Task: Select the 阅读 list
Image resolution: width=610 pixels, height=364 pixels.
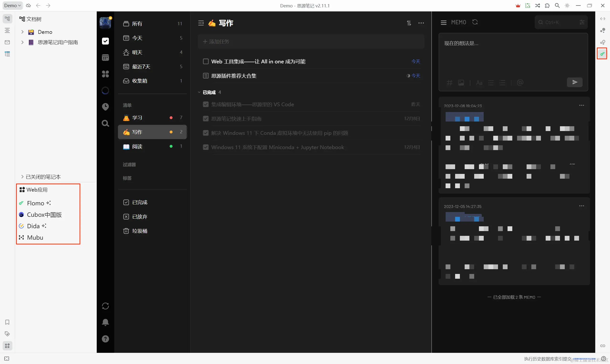Action: (x=137, y=147)
